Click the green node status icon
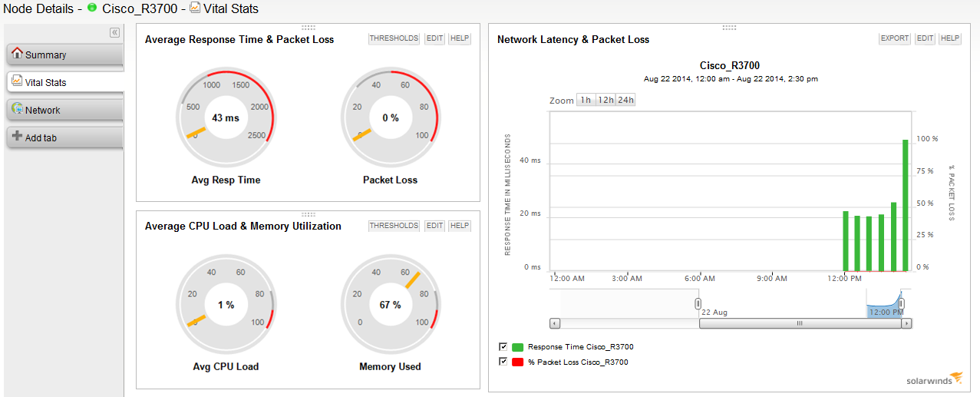 click(92, 8)
